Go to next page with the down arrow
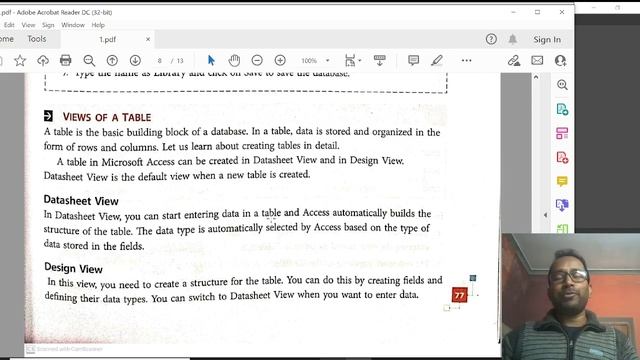This screenshot has height=360, width=640. coord(135,61)
